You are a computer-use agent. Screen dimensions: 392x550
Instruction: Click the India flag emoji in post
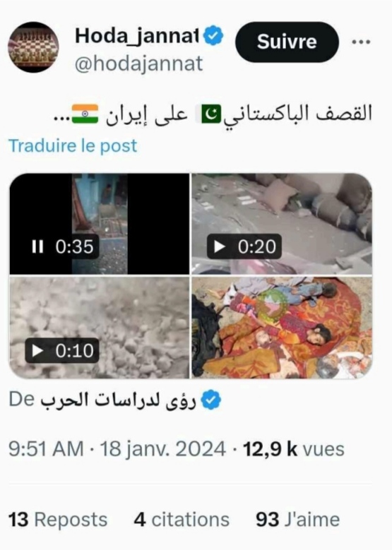[x=85, y=114]
